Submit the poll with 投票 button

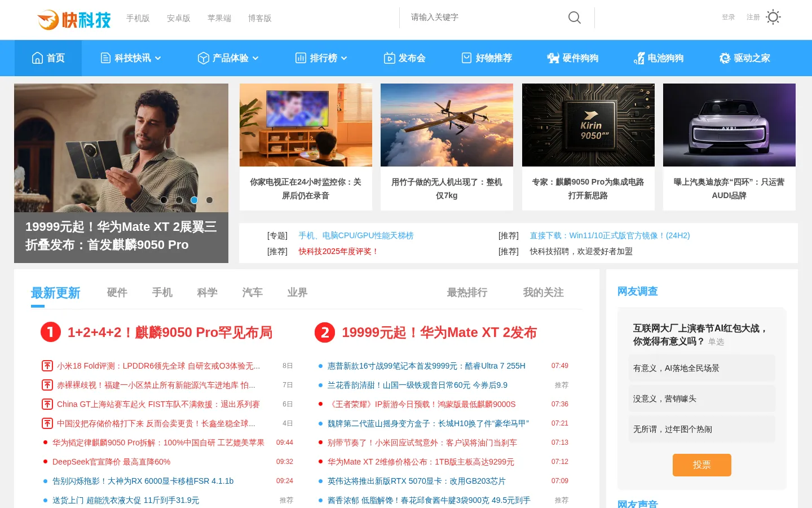pyautogui.click(x=702, y=465)
